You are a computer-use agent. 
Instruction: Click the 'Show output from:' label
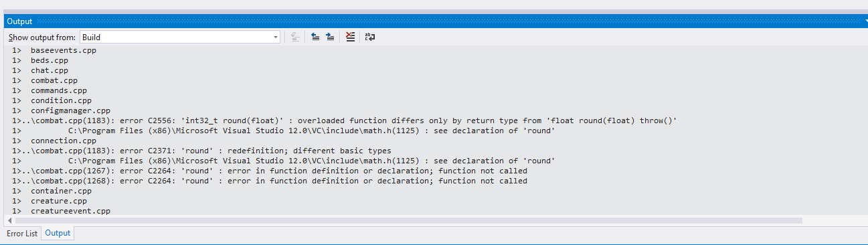(x=42, y=37)
